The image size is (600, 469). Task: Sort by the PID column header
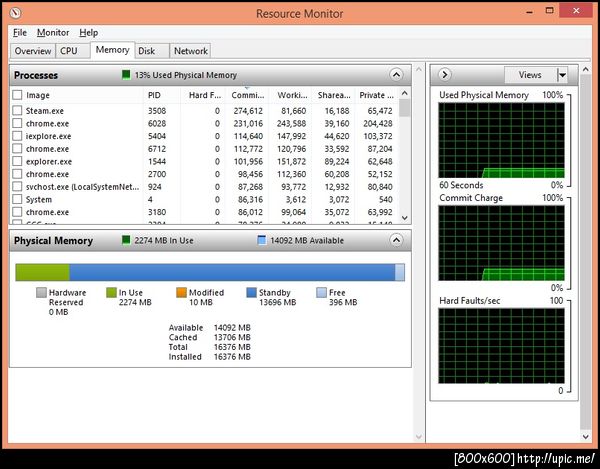[154, 95]
